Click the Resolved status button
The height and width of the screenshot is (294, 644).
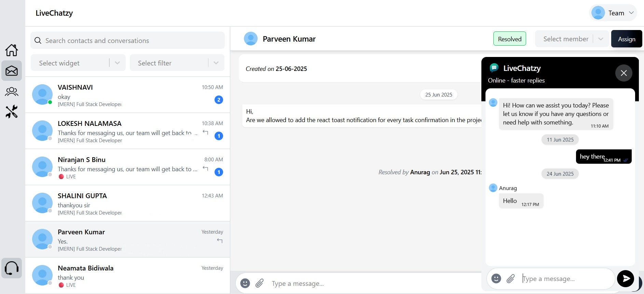[510, 39]
